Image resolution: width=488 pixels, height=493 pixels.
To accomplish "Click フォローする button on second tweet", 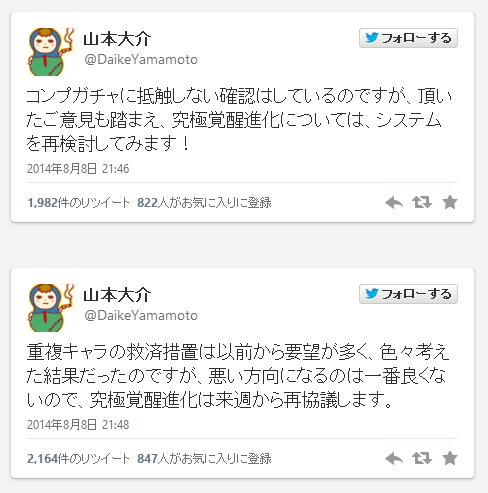I will pyautogui.click(x=408, y=294).
